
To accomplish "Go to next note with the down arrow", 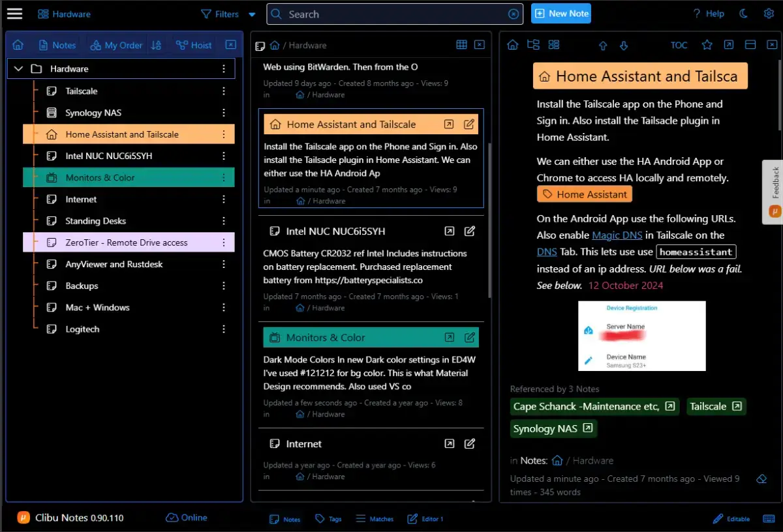I will 623,46.
